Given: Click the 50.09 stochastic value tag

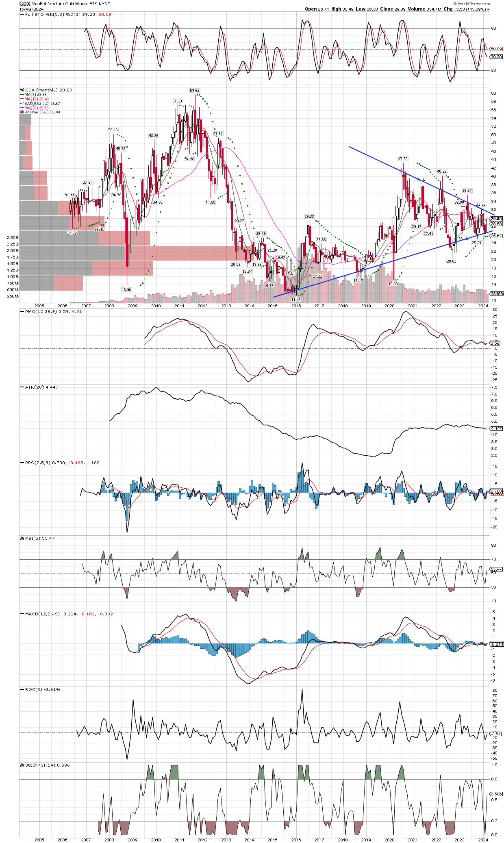Looking at the screenshot, I should point(496,49).
